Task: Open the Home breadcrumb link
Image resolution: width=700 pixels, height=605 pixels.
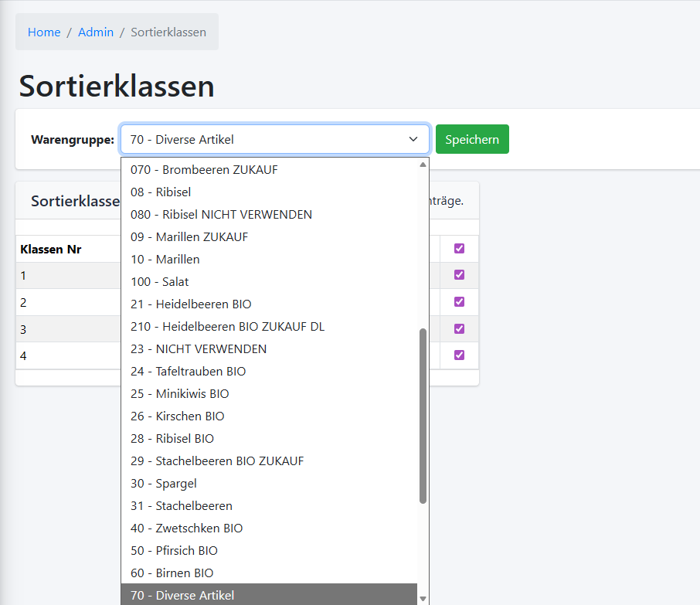Action: [44, 32]
